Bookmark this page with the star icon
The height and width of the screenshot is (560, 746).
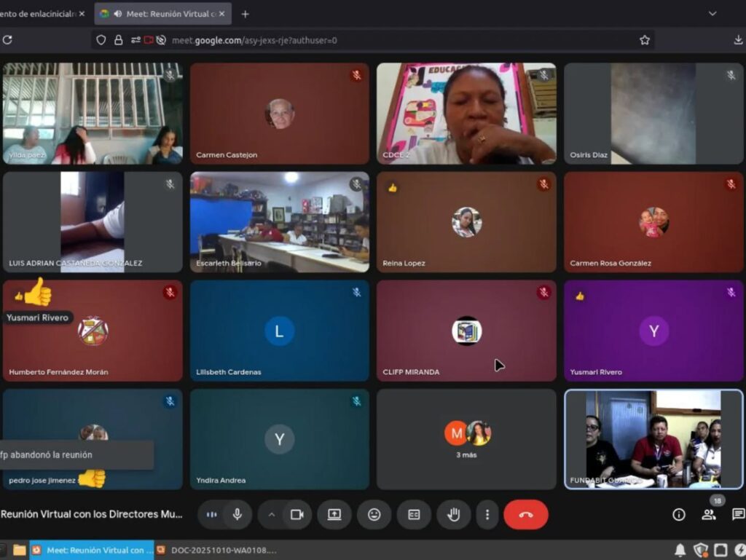645,40
